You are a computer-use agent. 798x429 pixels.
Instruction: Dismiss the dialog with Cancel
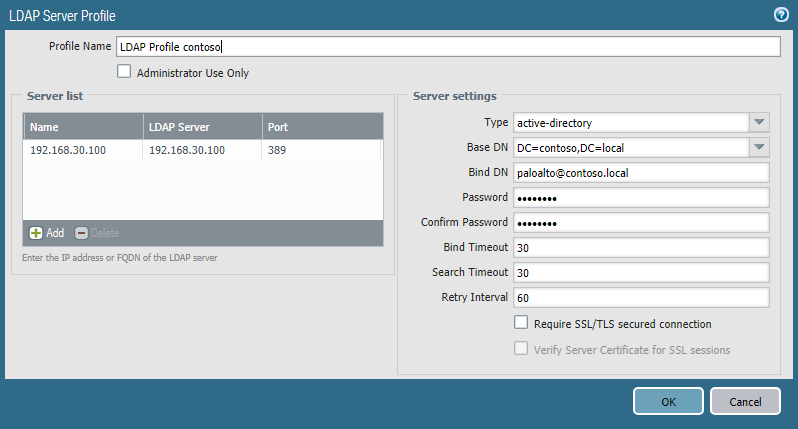[x=745, y=402]
